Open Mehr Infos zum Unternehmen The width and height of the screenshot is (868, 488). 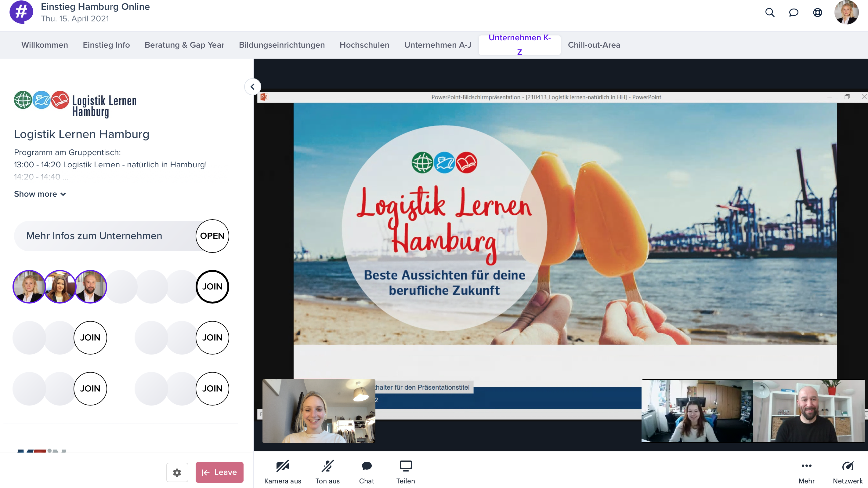(x=212, y=236)
